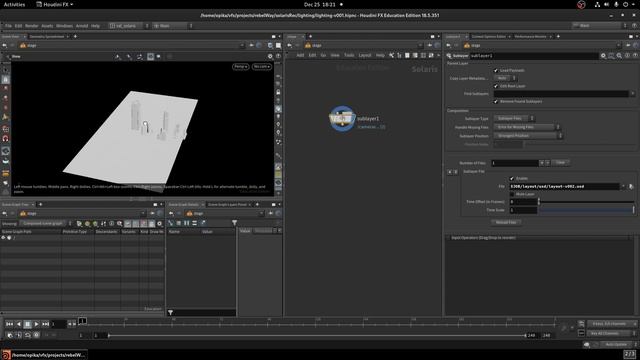Screen dimensions: 640x360
Task: Toggle root prim visibility eye in Scene Graph Tree
Action: click(3, 238)
